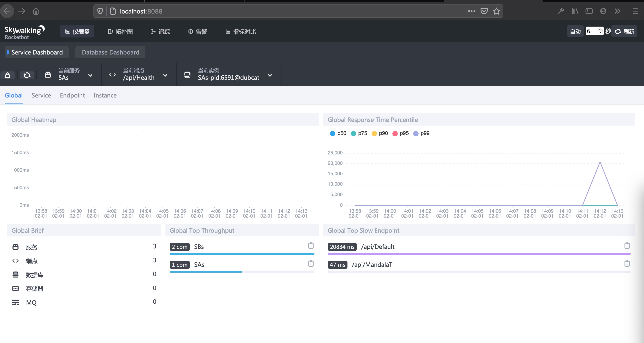The width and height of the screenshot is (644, 343).
Task: Copy SBs throughput entry clipboard icon
Action: coord(311,246)
